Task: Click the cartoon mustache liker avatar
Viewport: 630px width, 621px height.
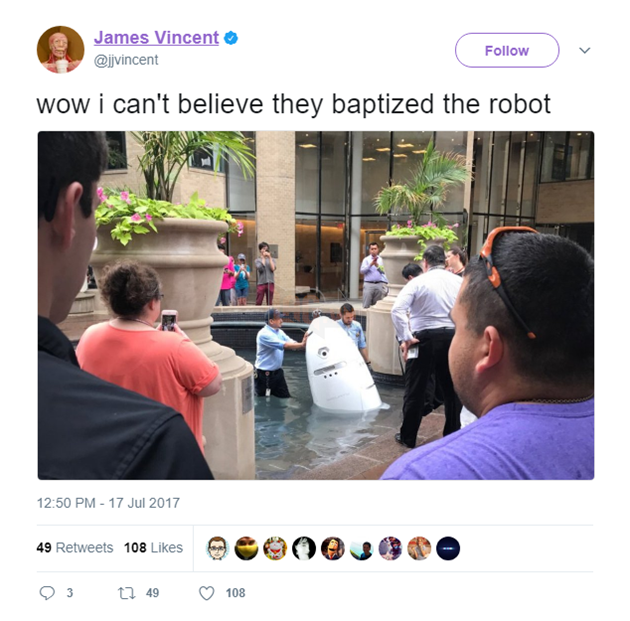Action: [333, 548]
